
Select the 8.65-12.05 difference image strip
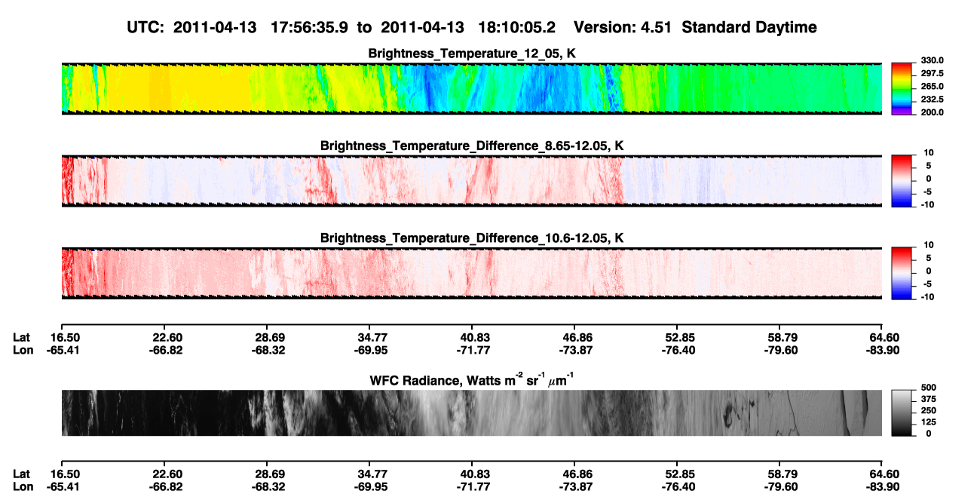[471, 180]
